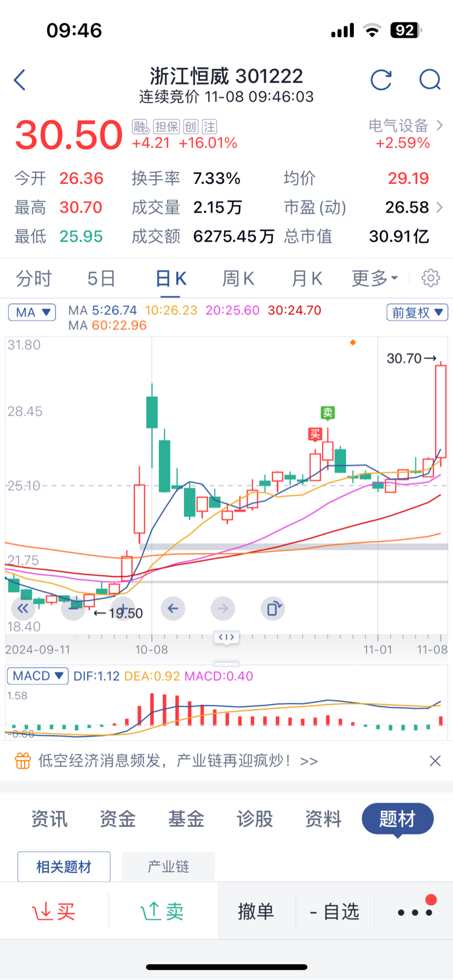
Task: Tap the 注 registration badge
Action: click(209, 127)
